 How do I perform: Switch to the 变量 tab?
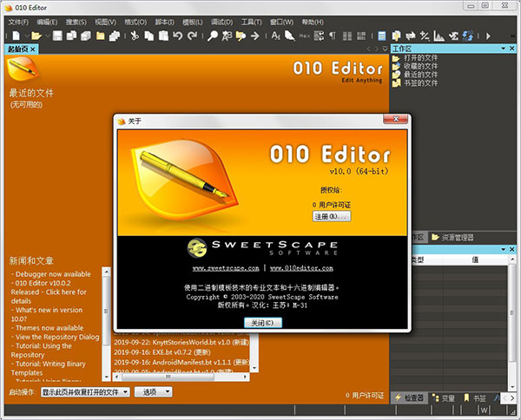444,397
